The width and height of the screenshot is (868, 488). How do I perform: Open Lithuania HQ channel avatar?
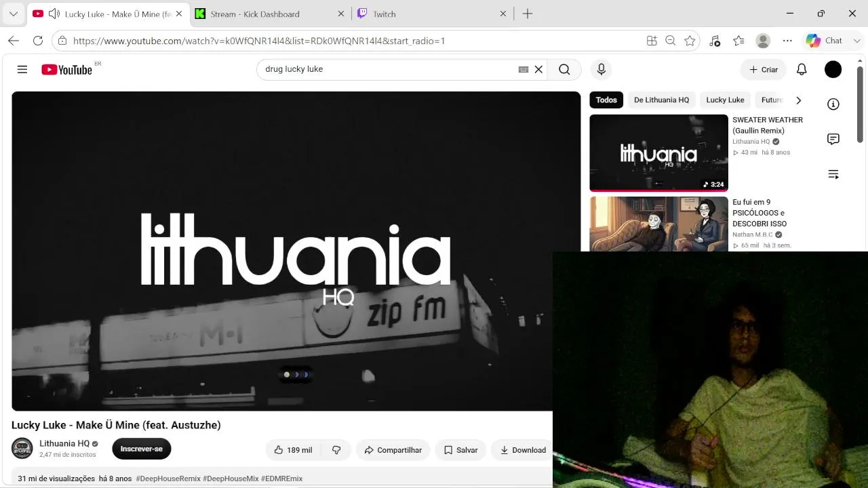22,449
